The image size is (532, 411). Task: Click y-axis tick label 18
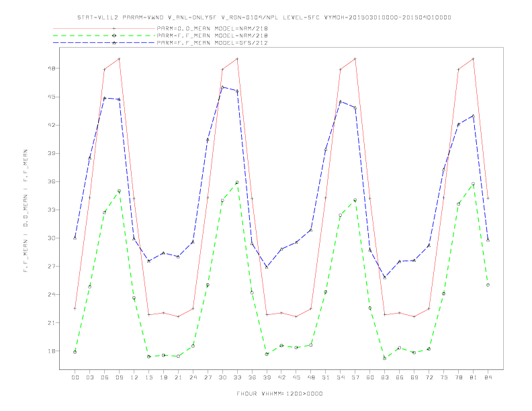pos(53,351)
